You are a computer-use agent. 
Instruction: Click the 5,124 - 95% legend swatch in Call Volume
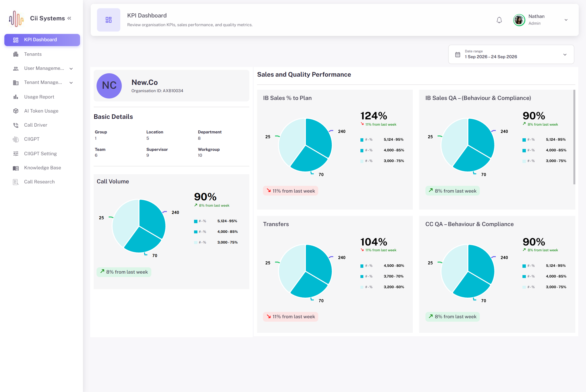coord(196,221)
